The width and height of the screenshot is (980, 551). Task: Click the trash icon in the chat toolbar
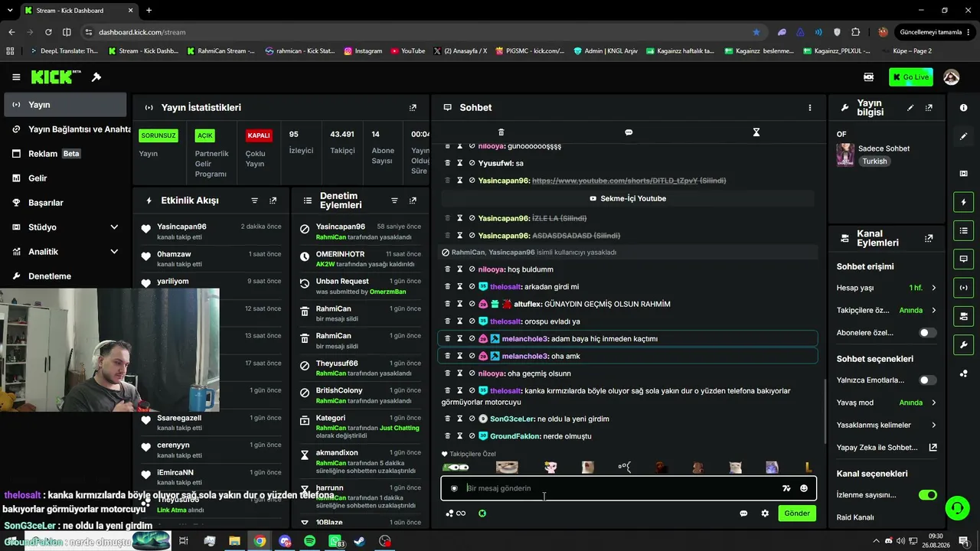[x=501, y=132]
